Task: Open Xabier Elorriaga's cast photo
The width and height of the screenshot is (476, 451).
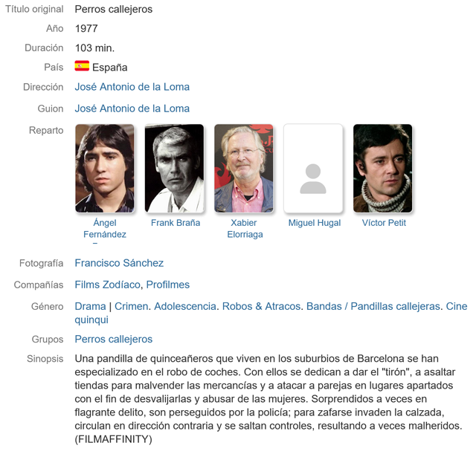Action: (244, 169)
